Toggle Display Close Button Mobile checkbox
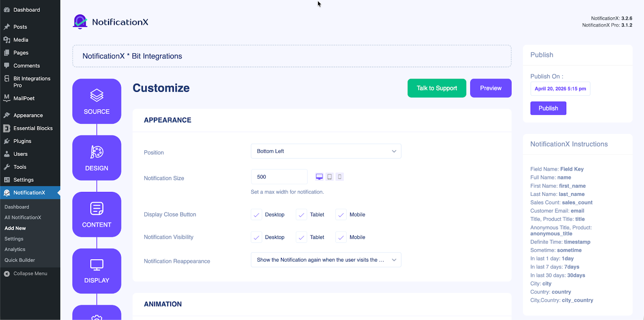 (x=341, y=215)
